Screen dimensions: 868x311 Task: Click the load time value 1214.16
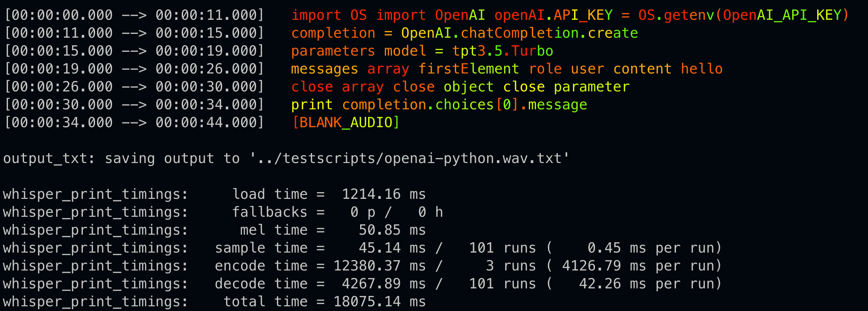pyautogui.click(x=371, y=194)
